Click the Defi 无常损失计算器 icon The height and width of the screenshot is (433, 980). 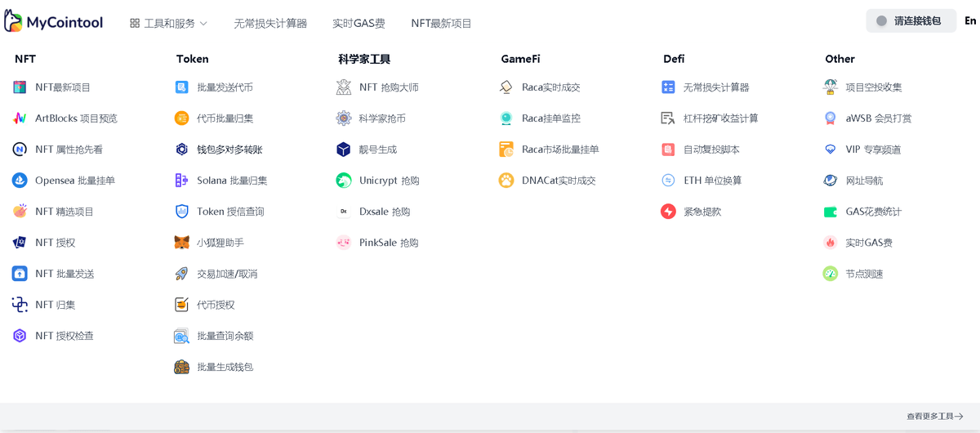click(x=668, y=87)
